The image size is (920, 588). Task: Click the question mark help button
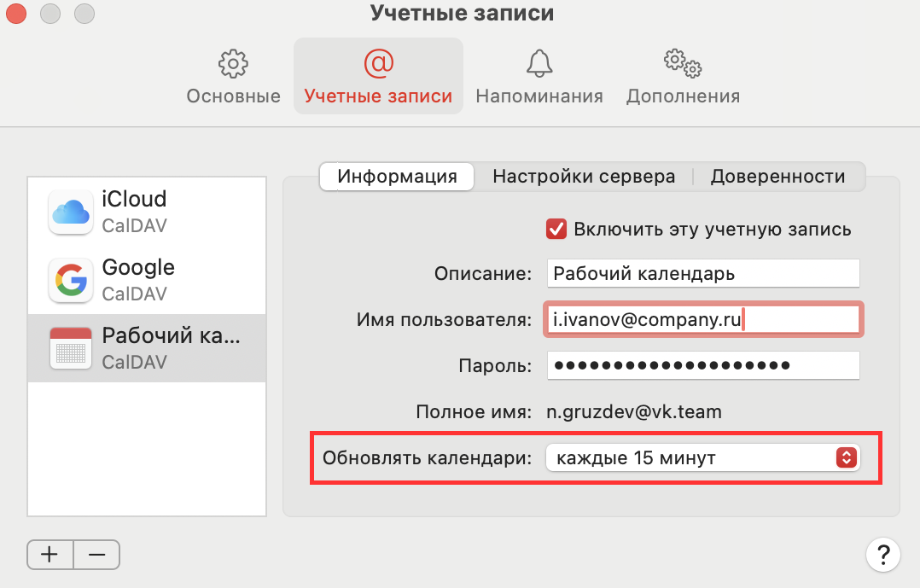coord(882,553)
